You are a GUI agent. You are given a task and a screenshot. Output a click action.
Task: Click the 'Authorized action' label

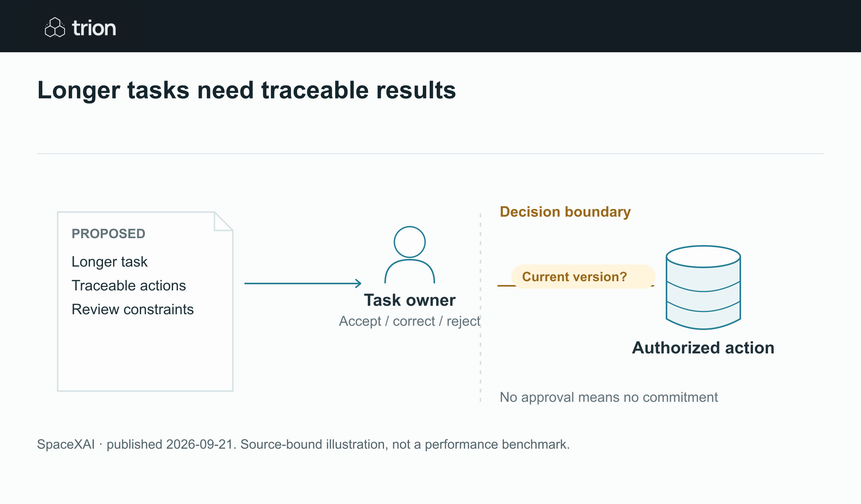(x=703, y=348)
